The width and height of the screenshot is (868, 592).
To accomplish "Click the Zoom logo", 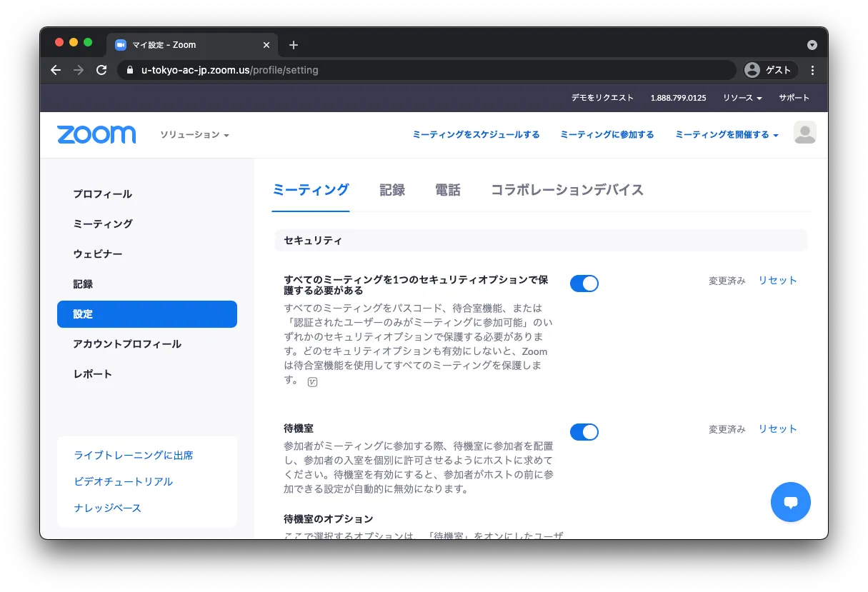I will click(96, 134).
